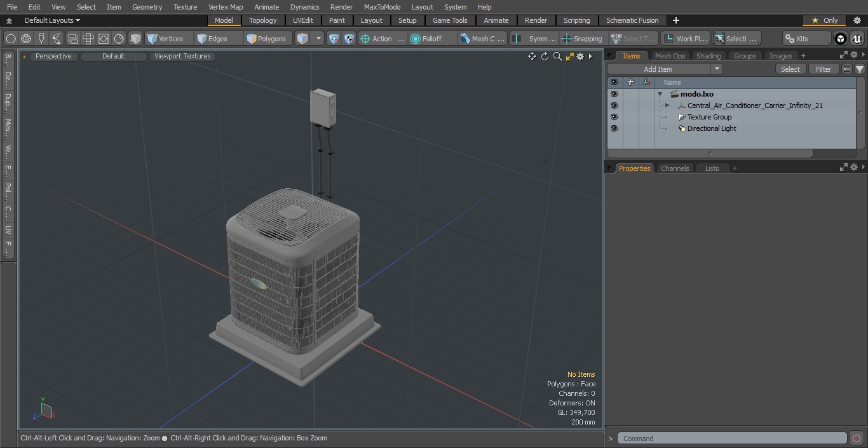Toggle visibility of modo.lxo scene
Viewport: 868px width, 448px height.
point(614,94)
